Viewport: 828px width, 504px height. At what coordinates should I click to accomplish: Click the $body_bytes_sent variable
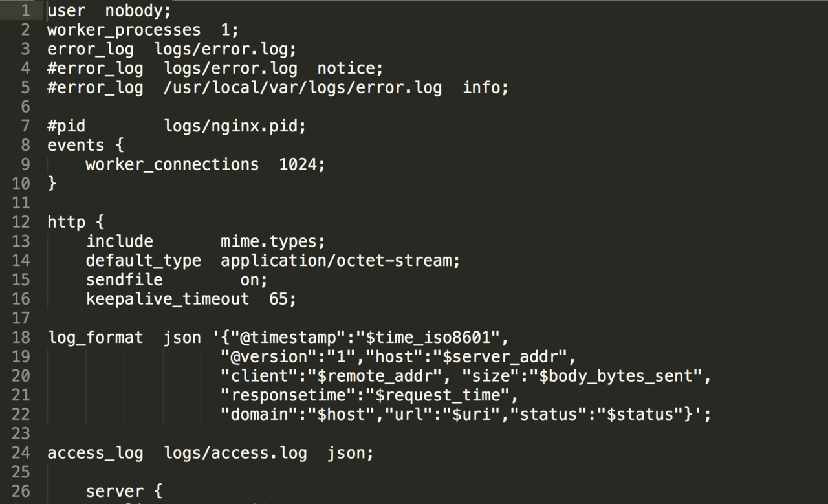click(616, 377)
